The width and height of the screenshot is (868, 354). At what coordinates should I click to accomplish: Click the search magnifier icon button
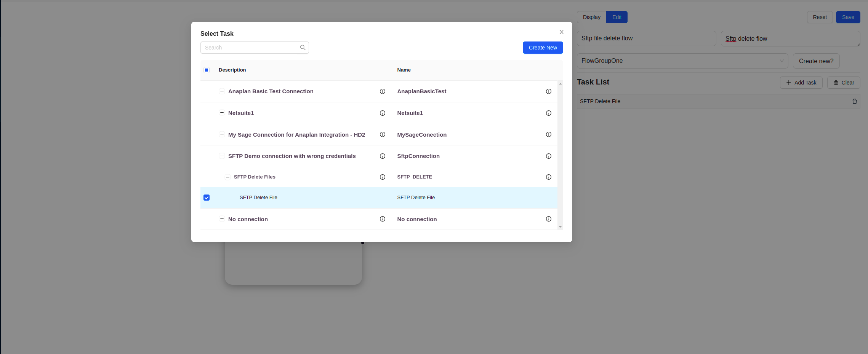point(303,48)
